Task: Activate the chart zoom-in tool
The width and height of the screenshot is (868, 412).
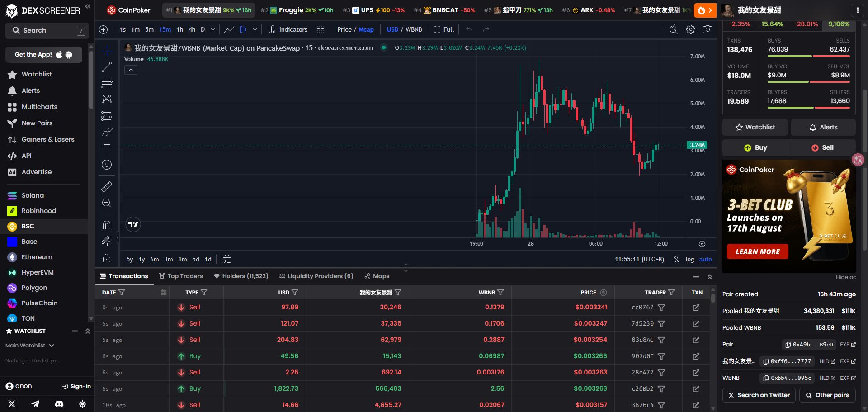Action: pyautogui.click(x=107, y=203)
